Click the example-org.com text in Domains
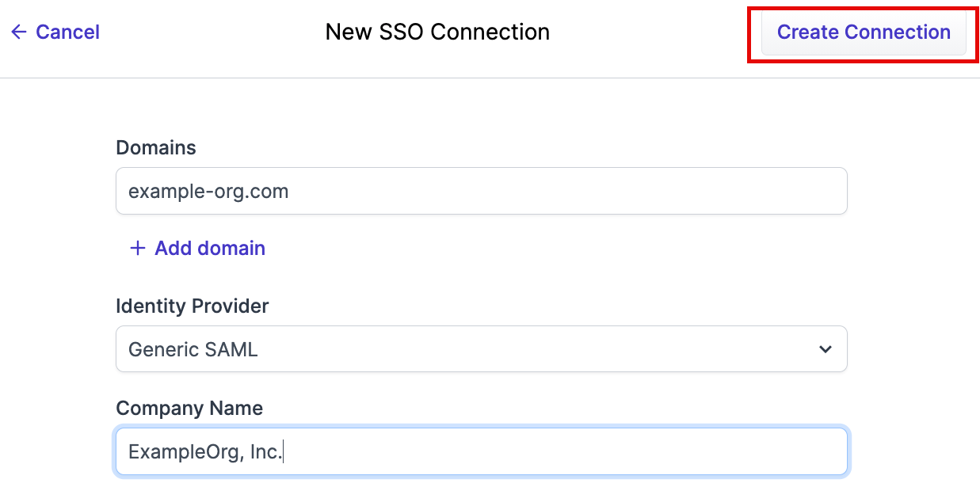The width and height of the screenshot is (980, 487). coord(208,191)
